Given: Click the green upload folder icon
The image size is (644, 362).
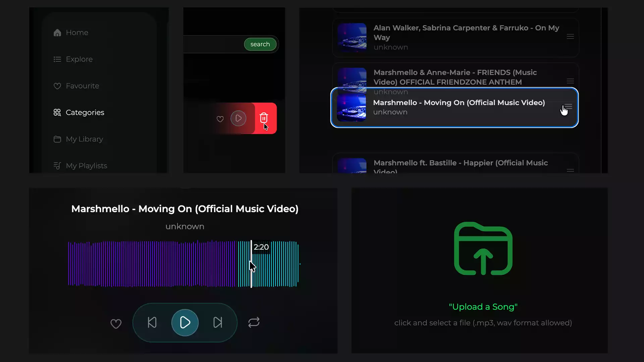Looking at the screenshot, I should point(483,248).
